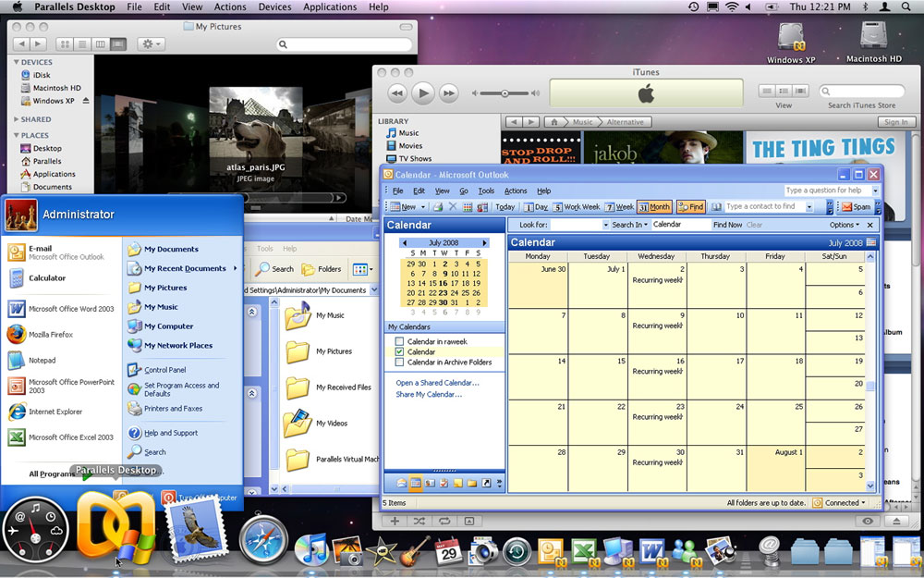Expand the New button dropdown arrow in Outlook
924x578 pixels.
(x=422, y=207)
